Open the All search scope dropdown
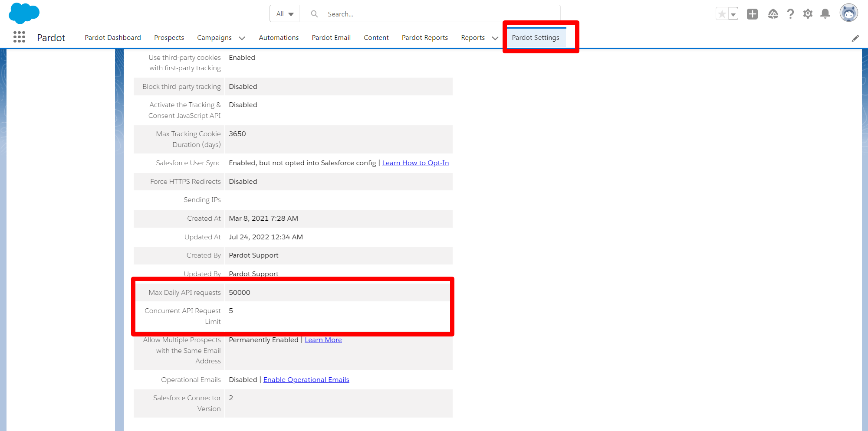The width and height of the screenshot is (868, 431). 285,14
